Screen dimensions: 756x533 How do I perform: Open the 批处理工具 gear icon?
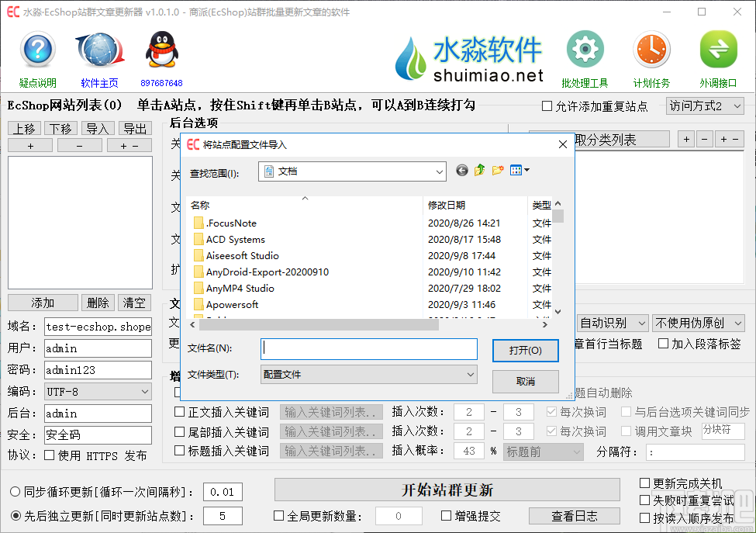coord(584,48)
